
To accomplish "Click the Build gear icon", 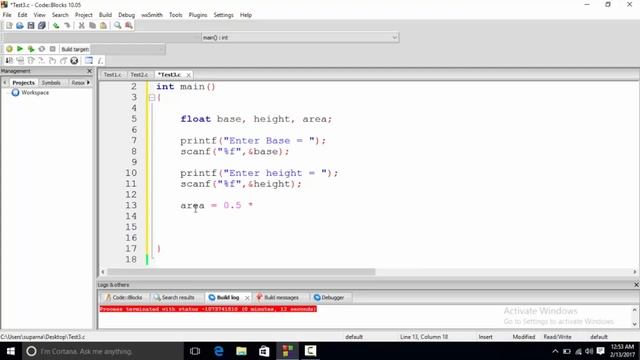I will pyautogui.click(x=9, y=49).
